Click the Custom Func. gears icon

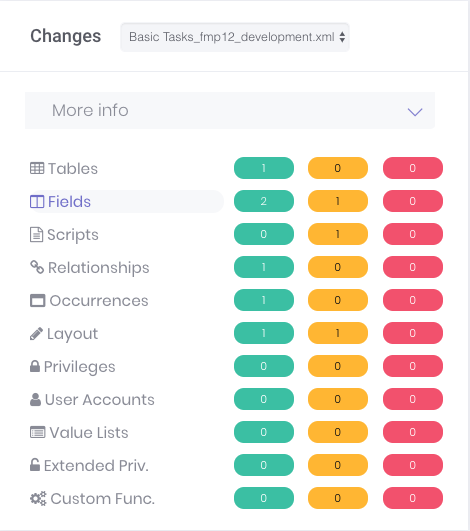38,498
